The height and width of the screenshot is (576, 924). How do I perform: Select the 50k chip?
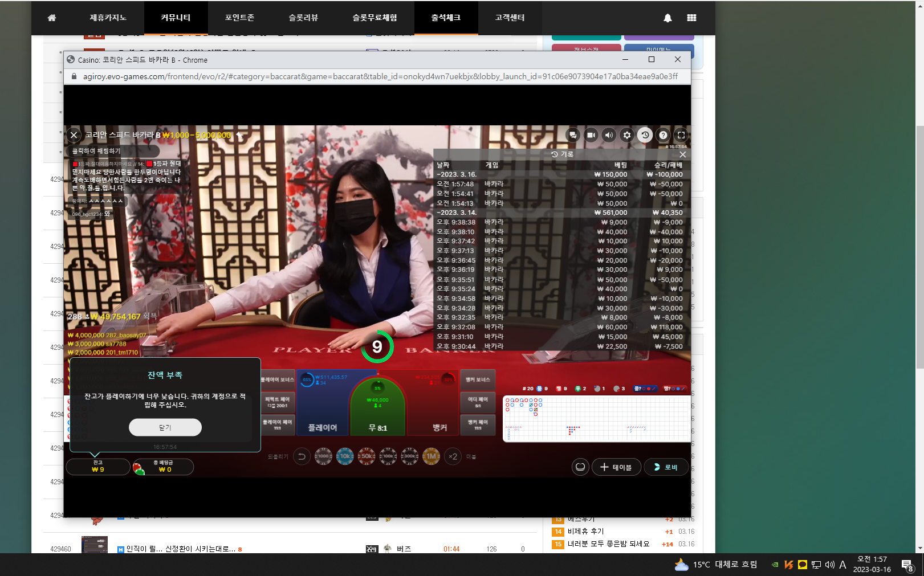367,456
